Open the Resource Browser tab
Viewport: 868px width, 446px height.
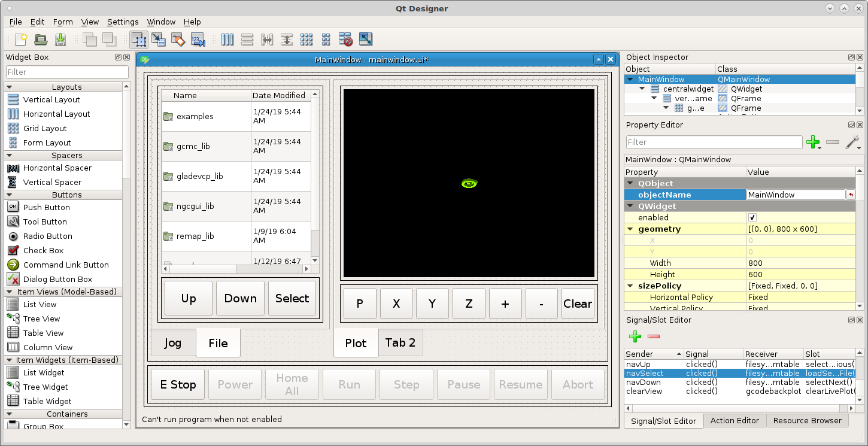pyautogui.click(x=807, y=420)
